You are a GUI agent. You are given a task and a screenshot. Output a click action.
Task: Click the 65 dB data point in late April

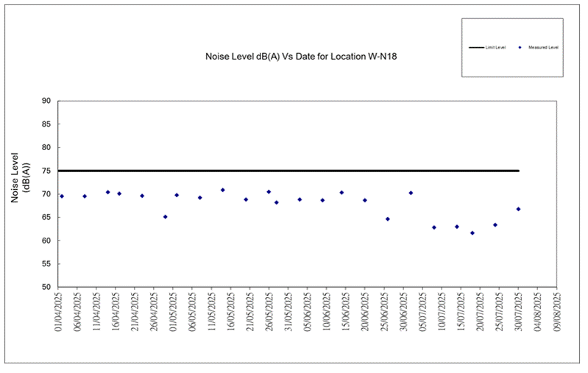point(166,217)
